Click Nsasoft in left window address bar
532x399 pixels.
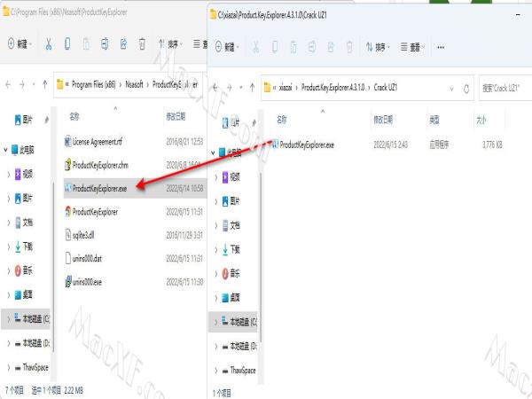coord(135,84)
